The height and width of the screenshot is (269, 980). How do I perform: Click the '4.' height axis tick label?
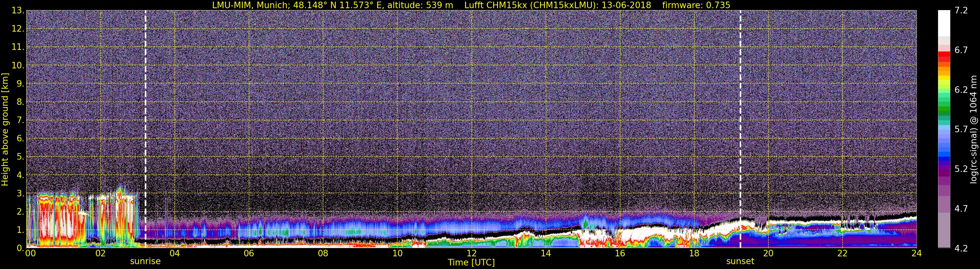click(20, 175)
